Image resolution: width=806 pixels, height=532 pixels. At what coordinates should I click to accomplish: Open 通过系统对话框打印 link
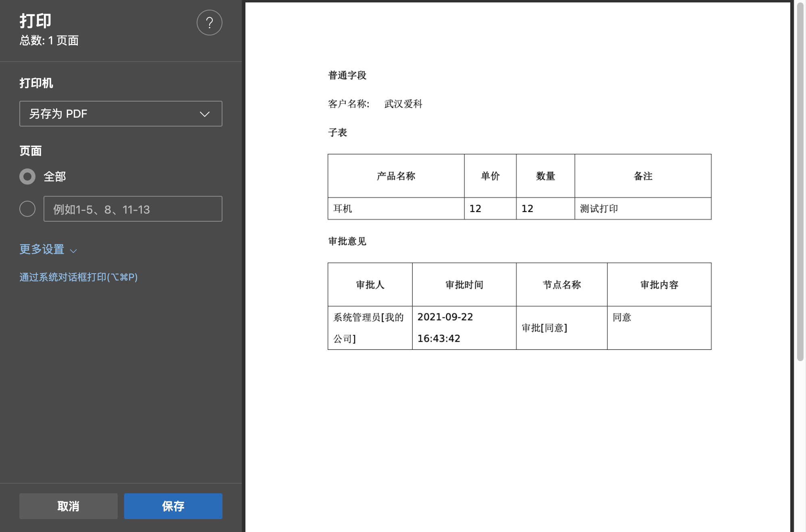click(79, 277)
